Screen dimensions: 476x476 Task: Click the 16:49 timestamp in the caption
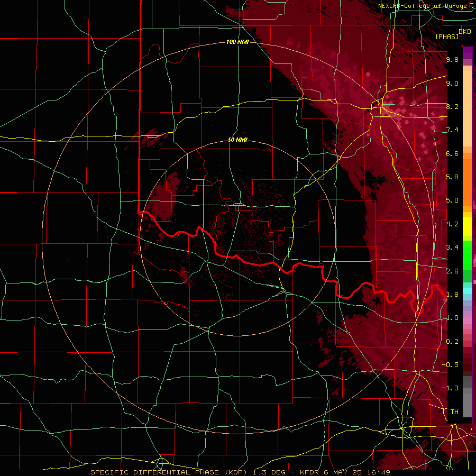(x=379, y=472)
